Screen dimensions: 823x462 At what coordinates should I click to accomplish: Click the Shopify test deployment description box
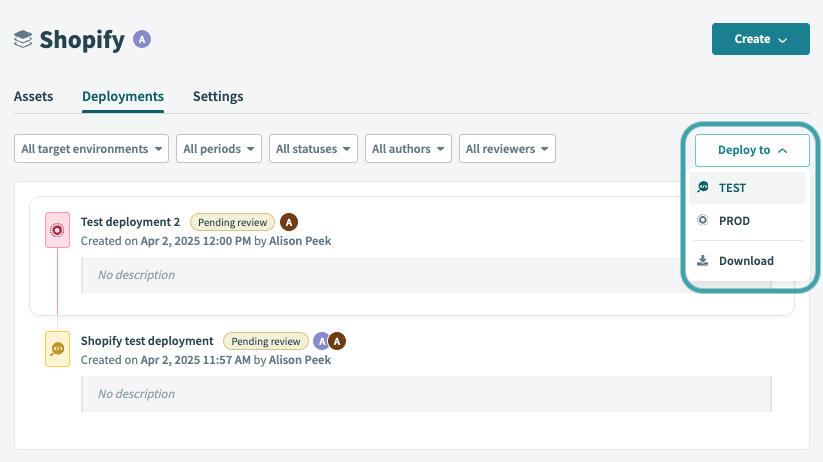point(426,394)
